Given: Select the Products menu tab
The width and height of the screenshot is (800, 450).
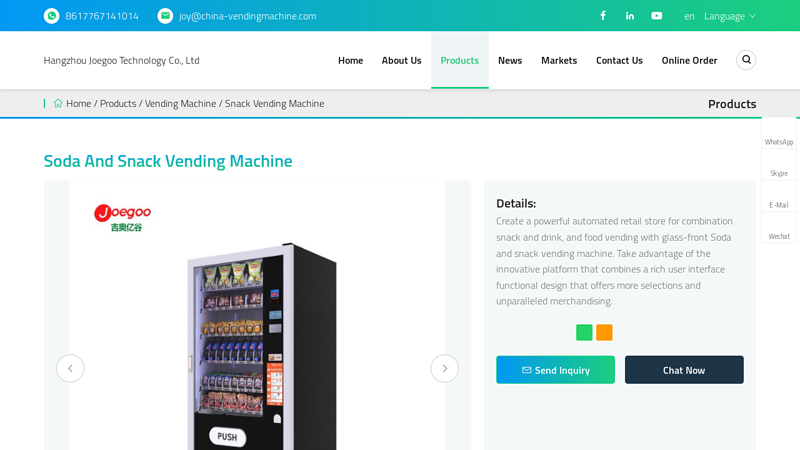Looking at the screenshot, I should pyautogui.click(x=460, y=60).
